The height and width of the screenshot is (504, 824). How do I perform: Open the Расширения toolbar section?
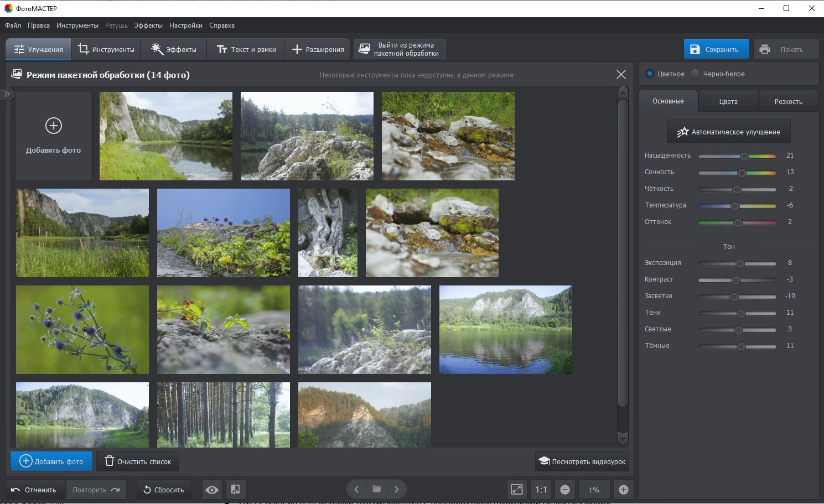(318, 49)
